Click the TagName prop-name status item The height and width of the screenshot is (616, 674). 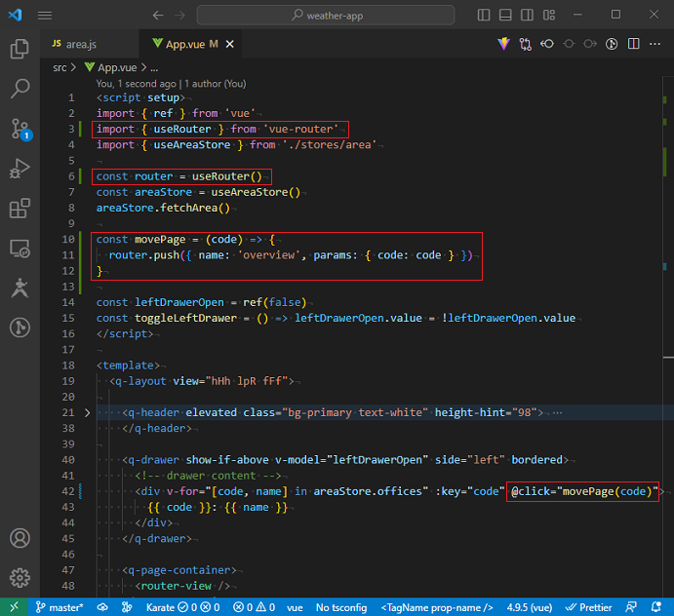coord(437,607)
